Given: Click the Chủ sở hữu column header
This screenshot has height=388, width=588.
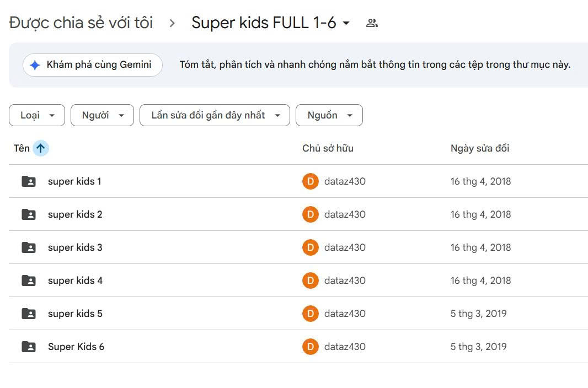Looking at the screenshot, I should click(328, 148).
